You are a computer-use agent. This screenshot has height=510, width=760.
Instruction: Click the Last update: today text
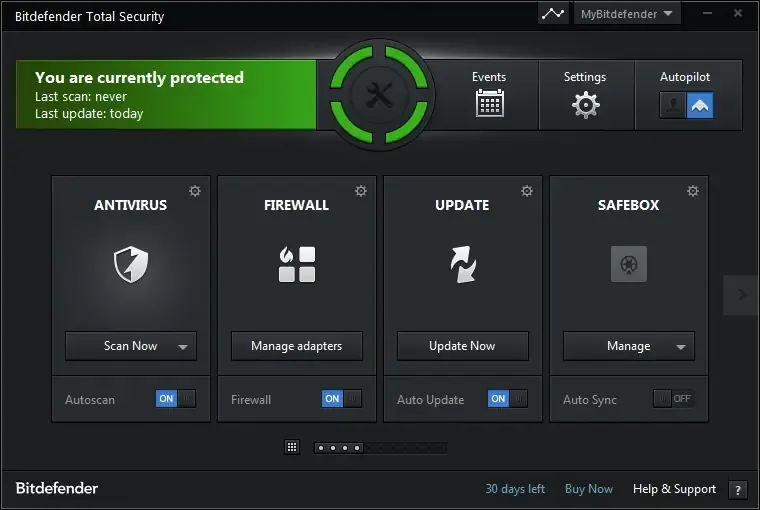pyautogui.click(x=89, y=113)
